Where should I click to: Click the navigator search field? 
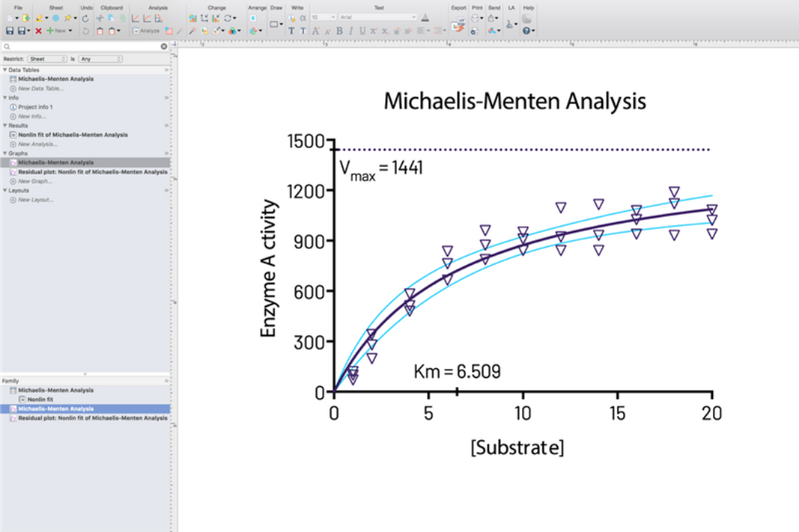click(x=82, y=46)
